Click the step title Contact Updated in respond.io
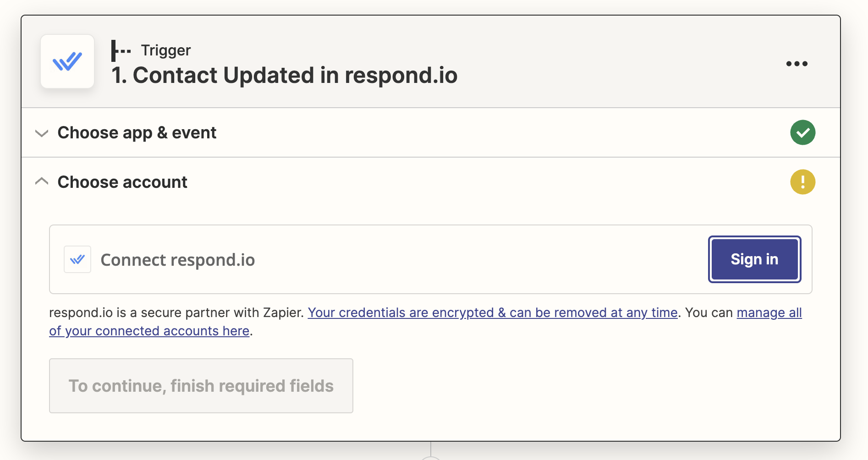Image resolution: width=868 pixels, height=460 pixels. pyautogui.click(x=284, y=75)
